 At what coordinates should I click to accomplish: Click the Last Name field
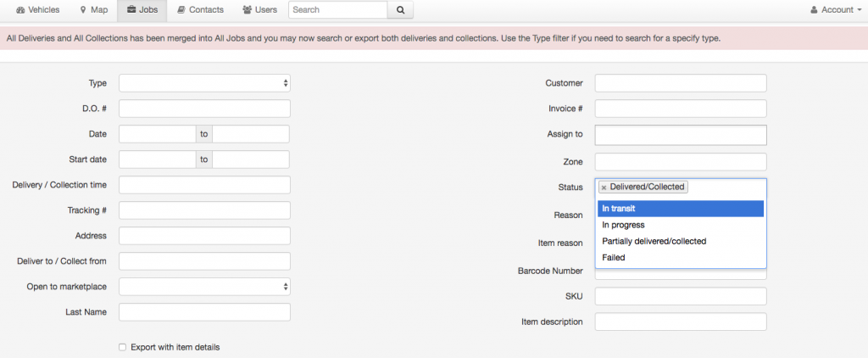pos(204,312)
